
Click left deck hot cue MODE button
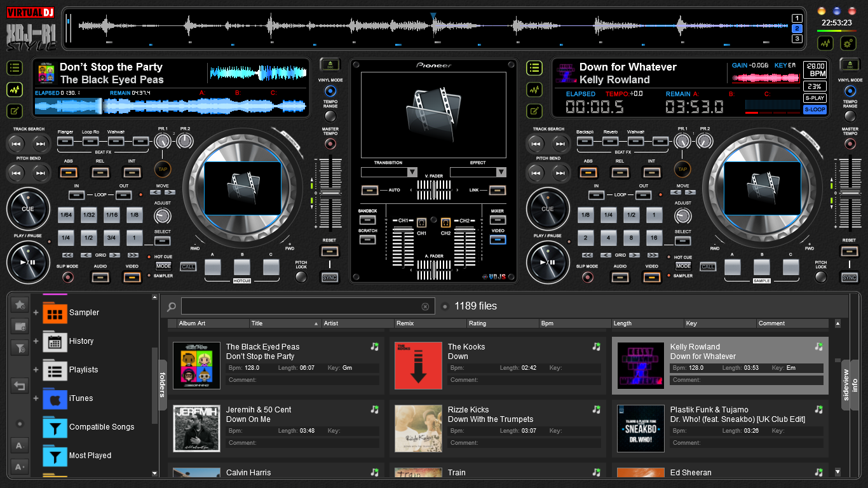163,266
